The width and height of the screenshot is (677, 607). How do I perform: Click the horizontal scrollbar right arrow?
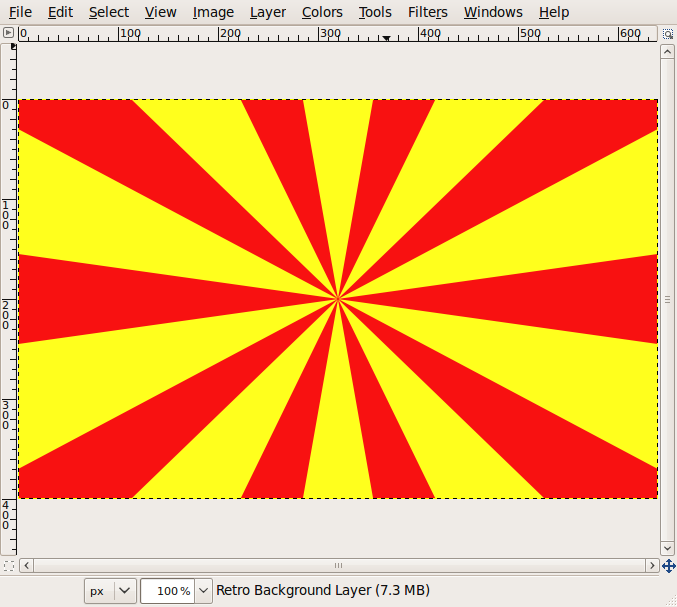[652, 565]
